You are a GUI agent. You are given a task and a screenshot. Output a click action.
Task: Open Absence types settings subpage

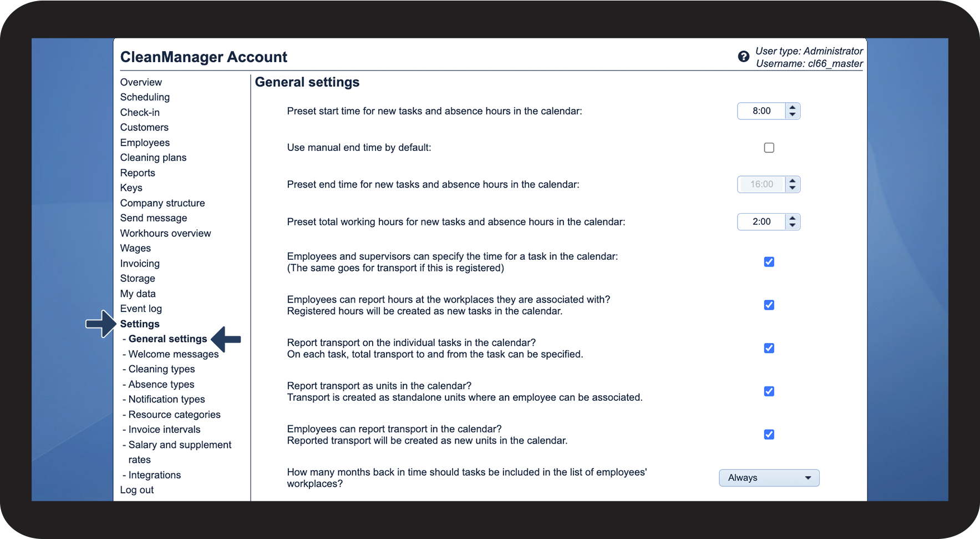click(x=161, y=384)
